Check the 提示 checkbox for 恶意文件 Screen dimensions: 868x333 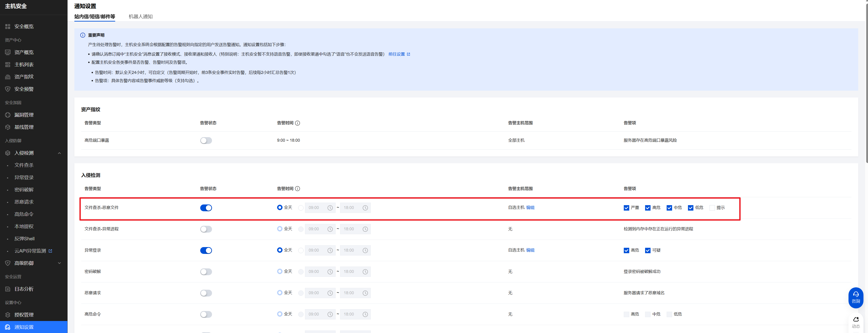click(712, 208)
